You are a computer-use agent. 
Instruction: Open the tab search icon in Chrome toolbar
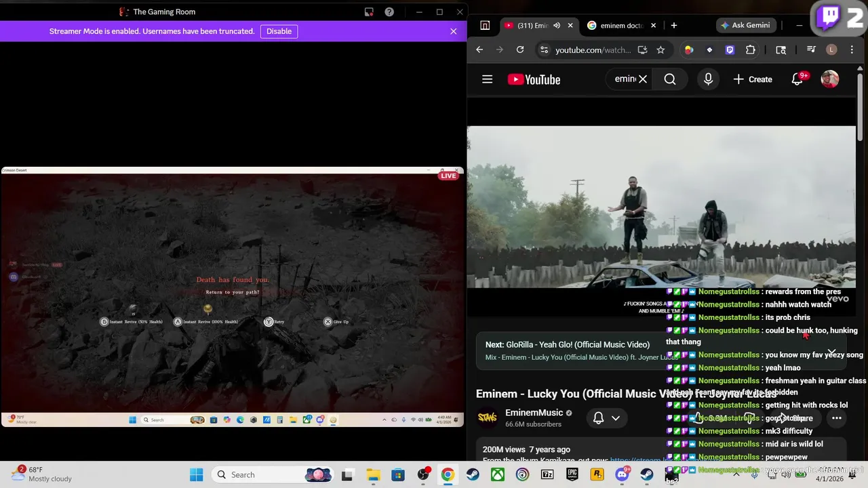(781, 49)
